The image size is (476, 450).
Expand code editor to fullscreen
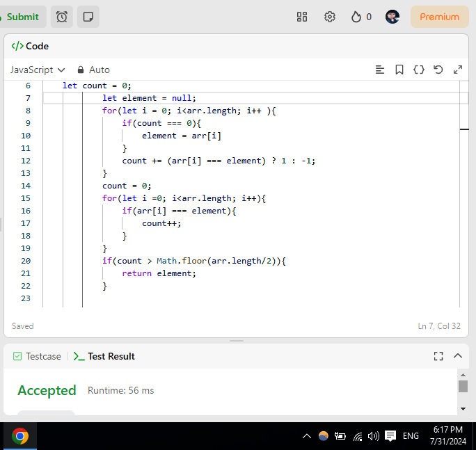tap(458, 70)
